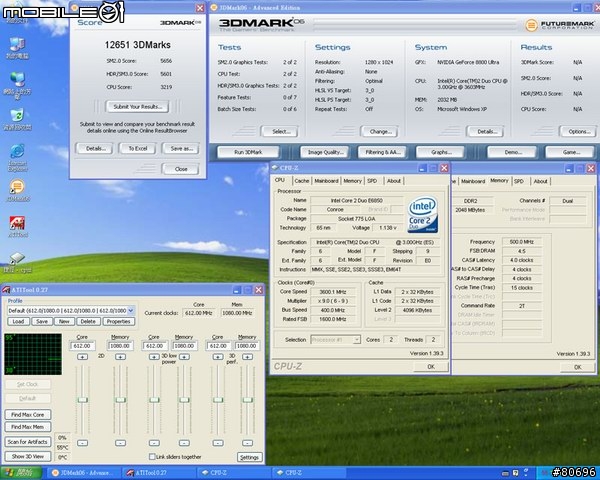Click Properties profile button in ATITool
The image size is (600, 480).
tap(119, 322)
